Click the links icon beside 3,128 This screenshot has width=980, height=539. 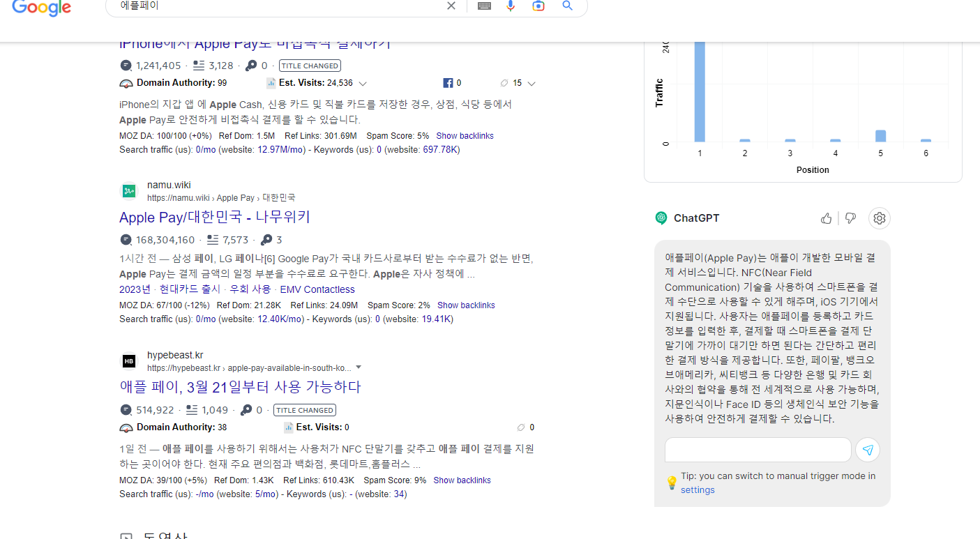(x=199, y=66)
